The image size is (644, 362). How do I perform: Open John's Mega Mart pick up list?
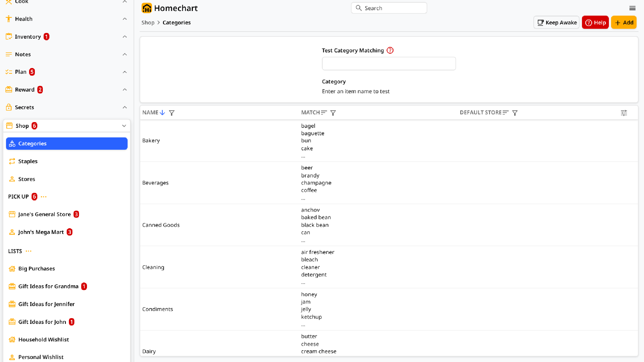tap(67, 232)
